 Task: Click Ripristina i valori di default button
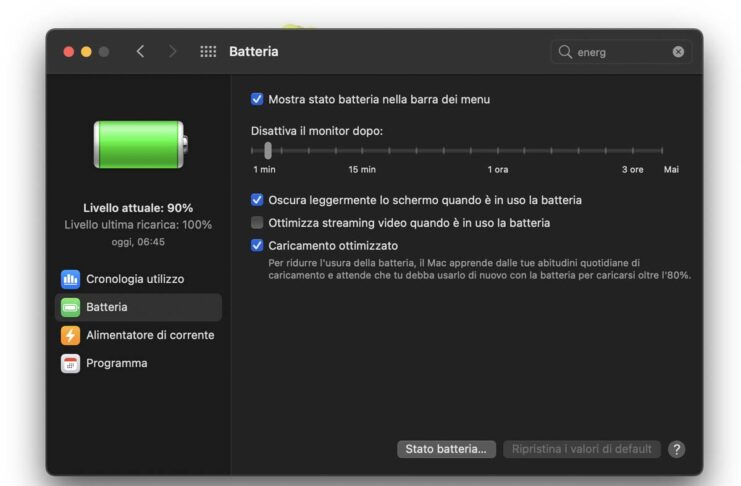pyautogui.click(x=581, y=449)
